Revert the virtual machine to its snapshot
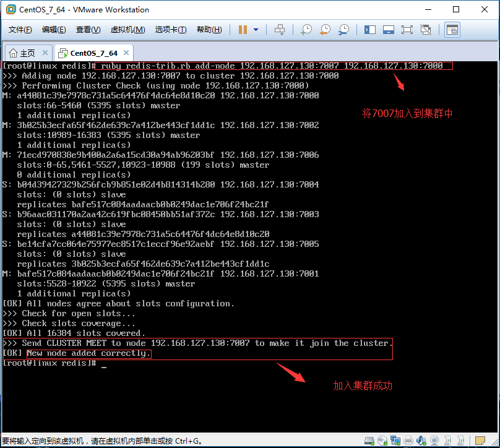Screen dimensions: 500x448 325,30
